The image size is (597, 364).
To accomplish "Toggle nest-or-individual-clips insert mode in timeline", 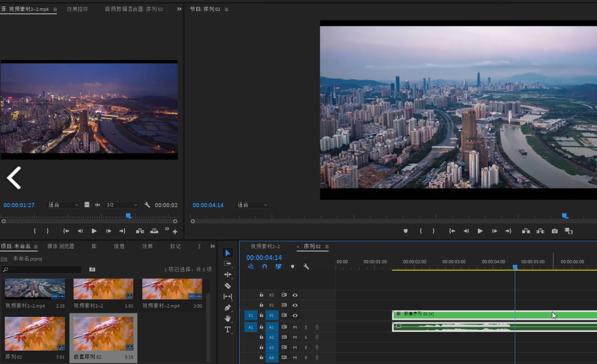I will click(x=251, y=266).
